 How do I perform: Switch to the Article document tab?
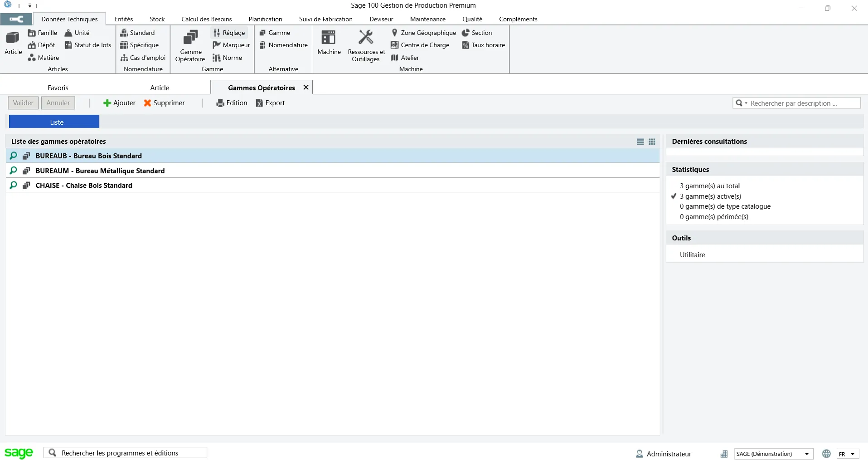[x=160, y=88]
